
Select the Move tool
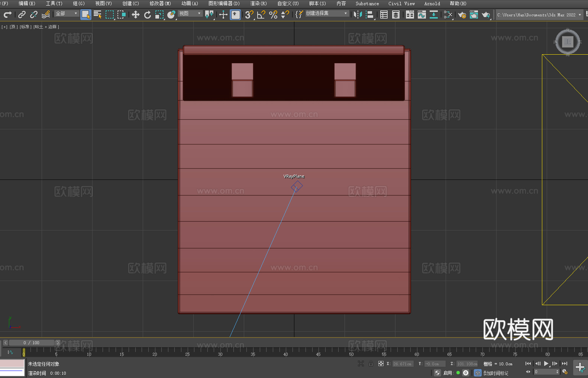click(x=136, y=14)
